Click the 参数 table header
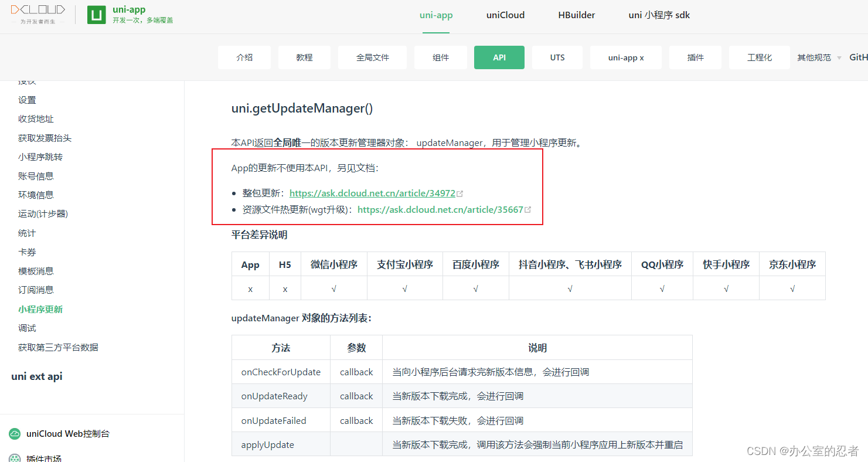Viewport: 868px width, 462px height. coord(356,348)
